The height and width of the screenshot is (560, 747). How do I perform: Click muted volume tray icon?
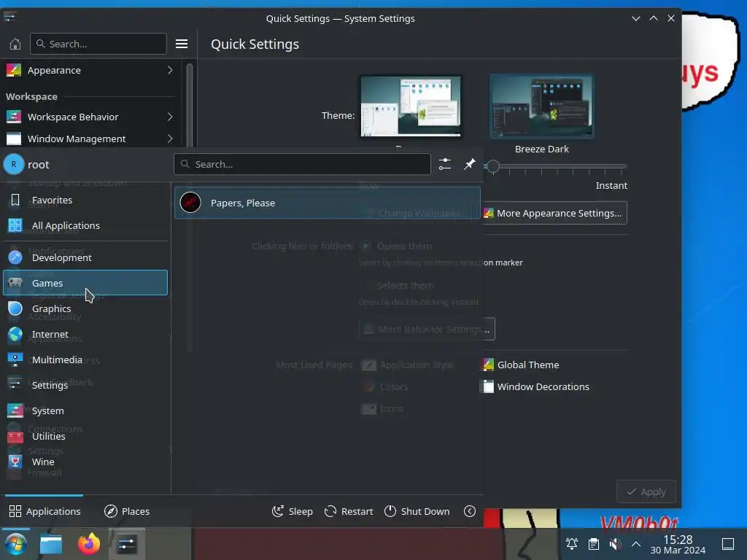click(x=616, y=544)
